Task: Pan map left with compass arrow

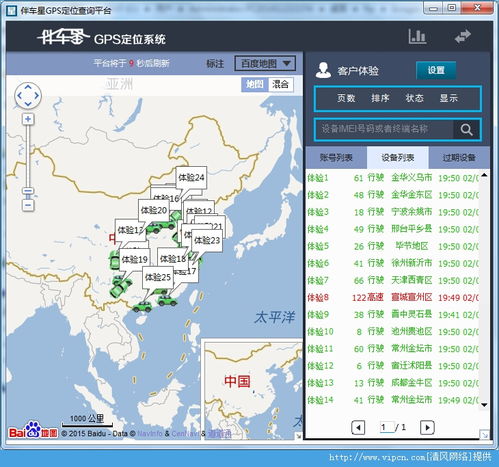Action: (19, 96)
